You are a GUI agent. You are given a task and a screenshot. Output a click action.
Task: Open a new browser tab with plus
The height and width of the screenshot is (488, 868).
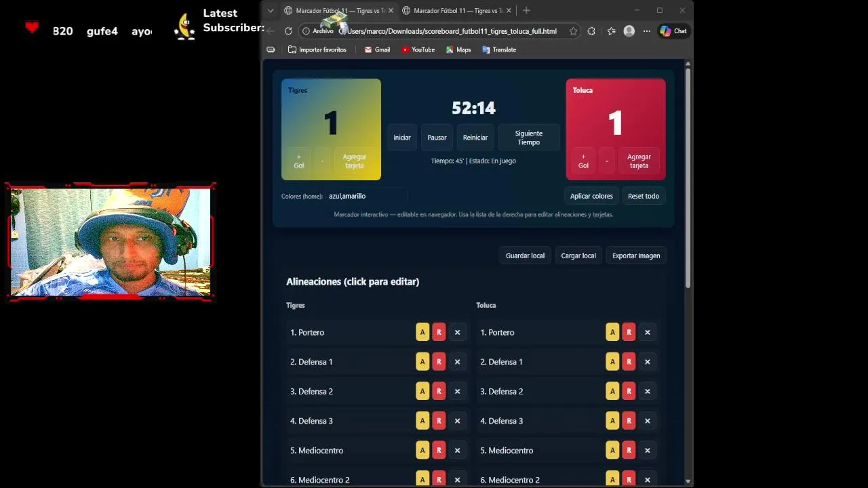coord(526,10)
